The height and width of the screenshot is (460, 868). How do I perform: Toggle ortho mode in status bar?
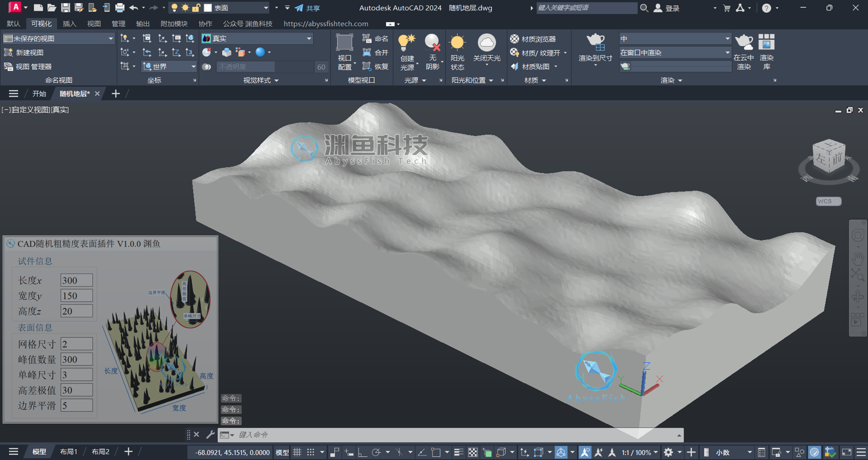(362, 452)
